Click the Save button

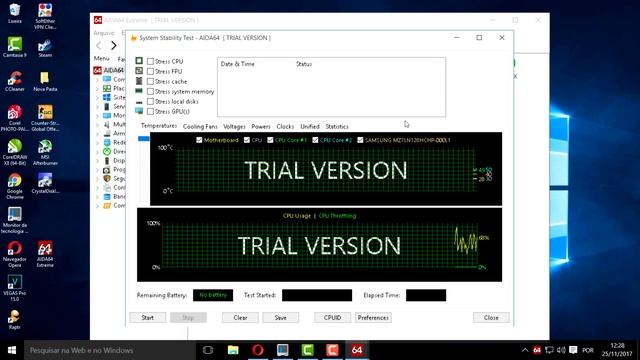280,318
